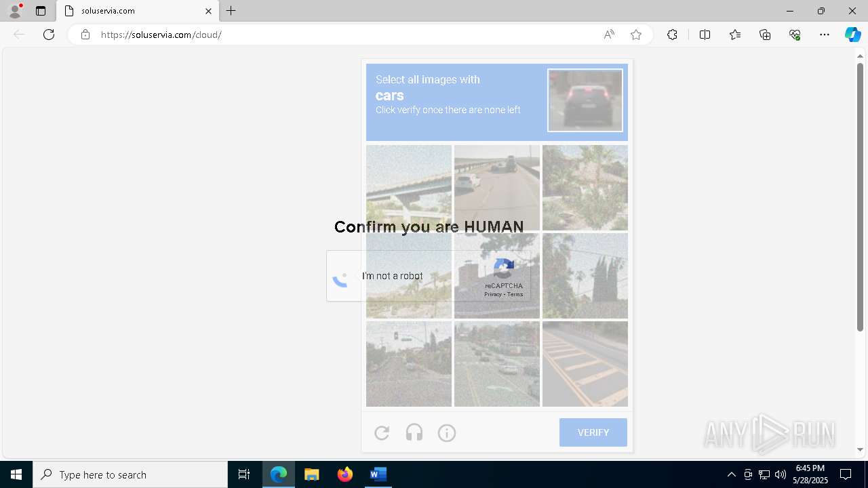
Task: Refresh the current page
Action: [x=49, y=35]
